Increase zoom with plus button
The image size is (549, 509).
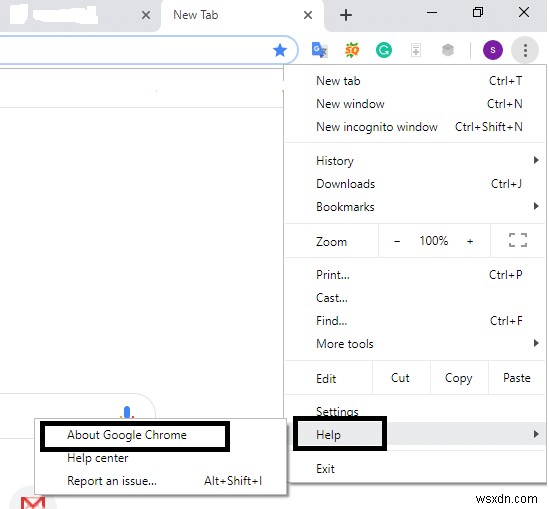[470, 241]
